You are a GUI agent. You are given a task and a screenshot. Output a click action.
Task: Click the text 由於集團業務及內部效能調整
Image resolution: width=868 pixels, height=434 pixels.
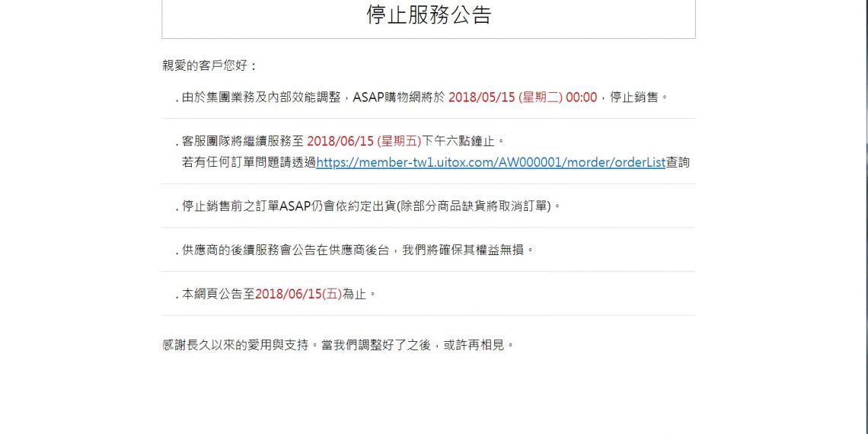point(261,97)
